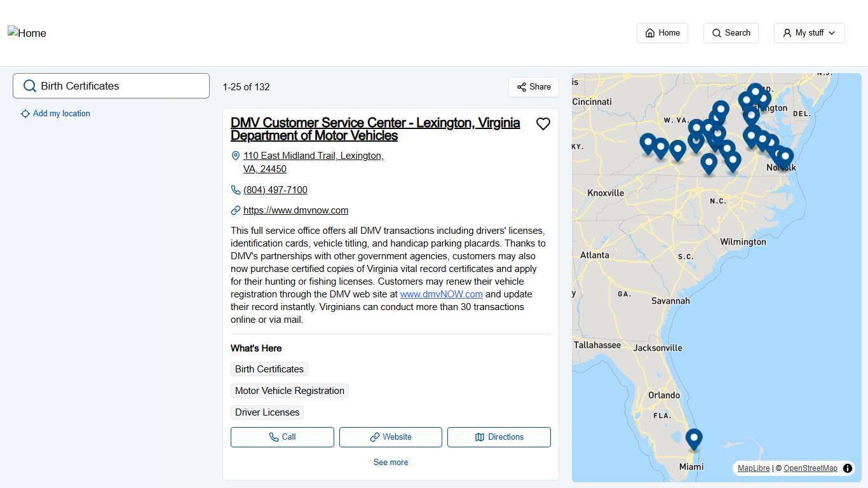Click the map attribution info icon
The height and width of the screenshot is (488, 868).
[x=847, y=468]
